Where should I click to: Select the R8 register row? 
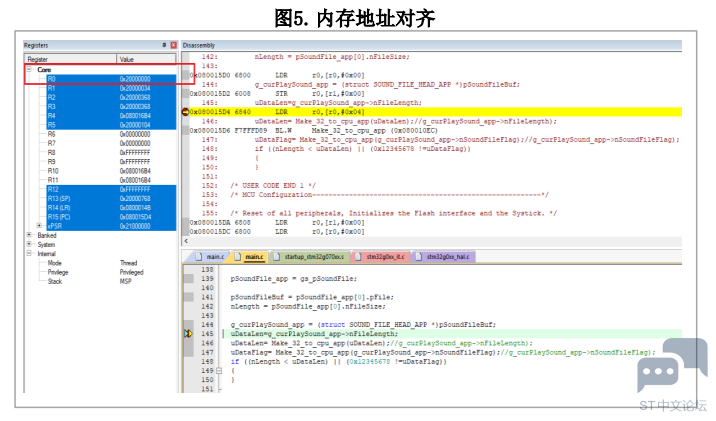pyautogui.click(x=111, y=153)
